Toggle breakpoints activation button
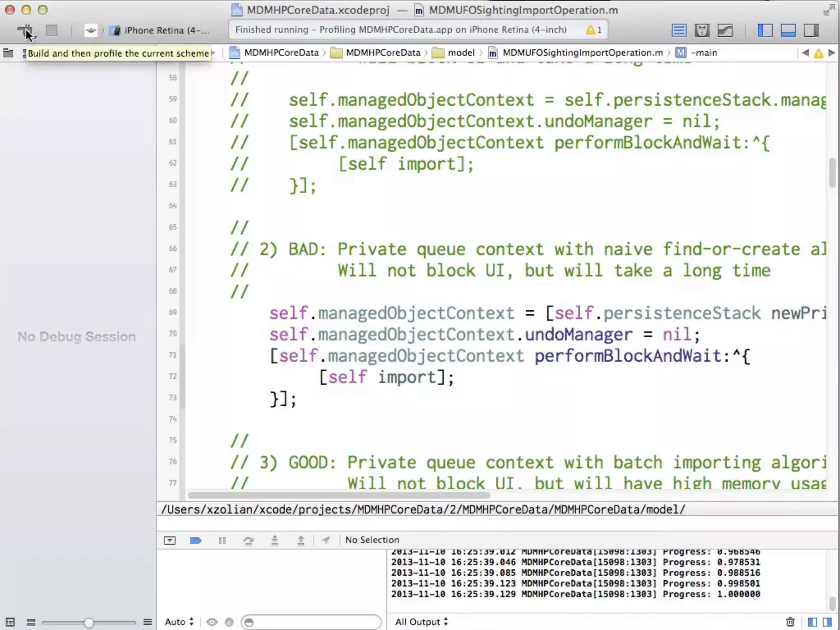Screen dimensions: 840x630 [196, 540]
